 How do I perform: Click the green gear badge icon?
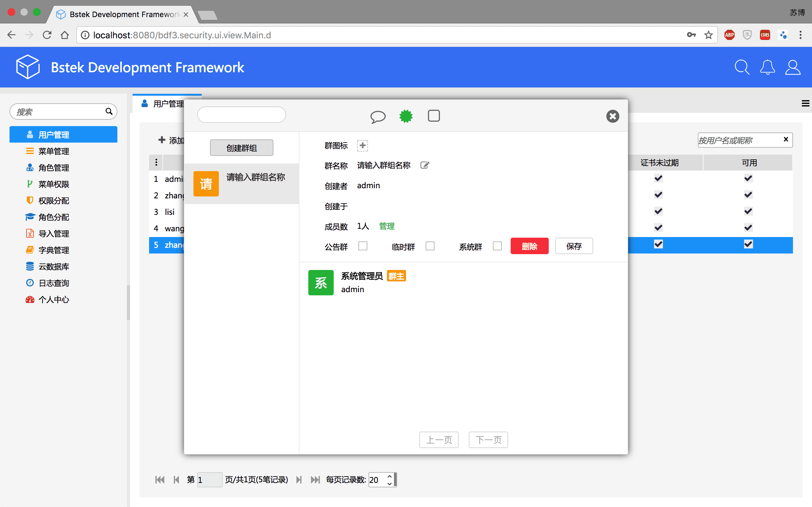point(406,116)
